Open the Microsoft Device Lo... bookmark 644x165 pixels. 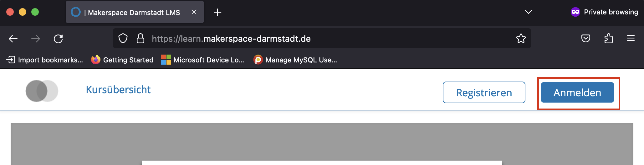[x=202, y=60]
